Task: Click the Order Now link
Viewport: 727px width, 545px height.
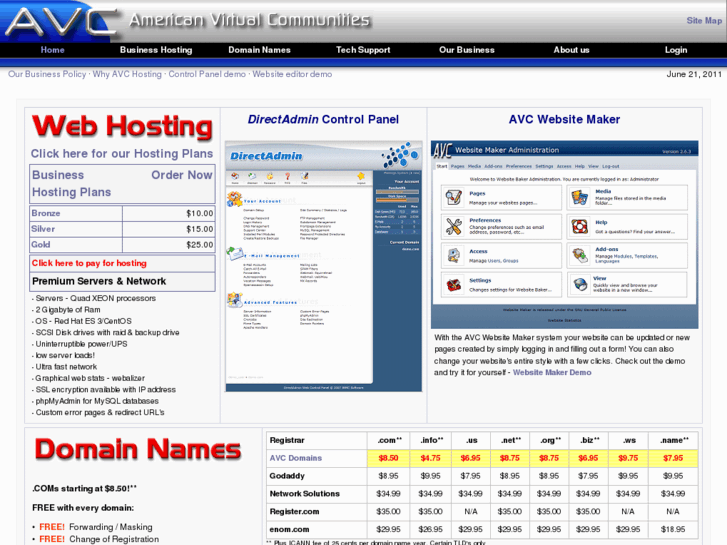Action: coord(181,175)
